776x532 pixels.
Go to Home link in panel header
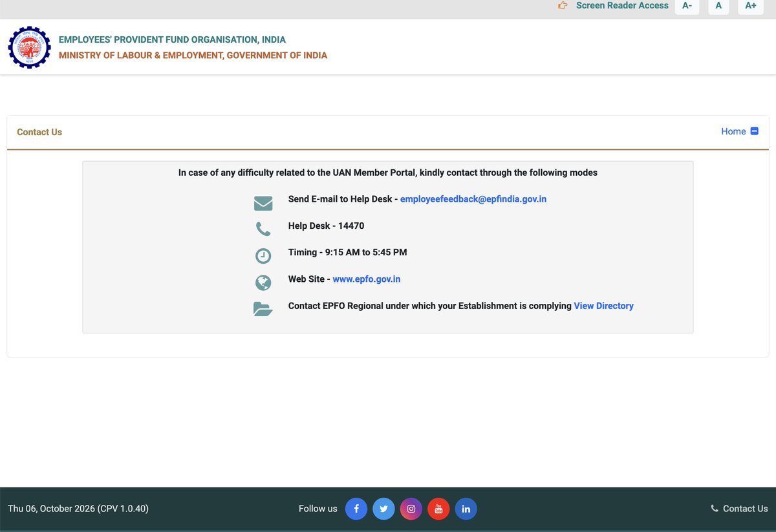point(733,131)
